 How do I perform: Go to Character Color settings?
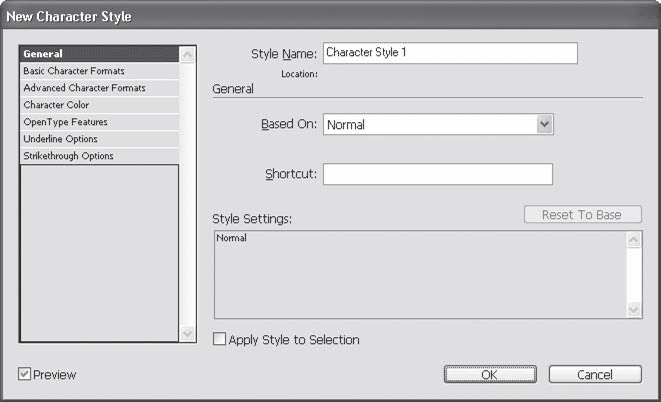(x=98, y=105)
